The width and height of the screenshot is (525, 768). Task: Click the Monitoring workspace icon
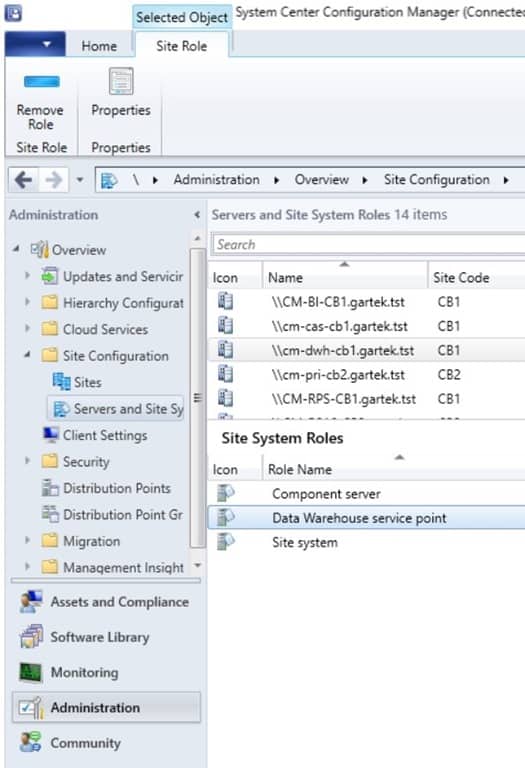(x=31, y=672)
